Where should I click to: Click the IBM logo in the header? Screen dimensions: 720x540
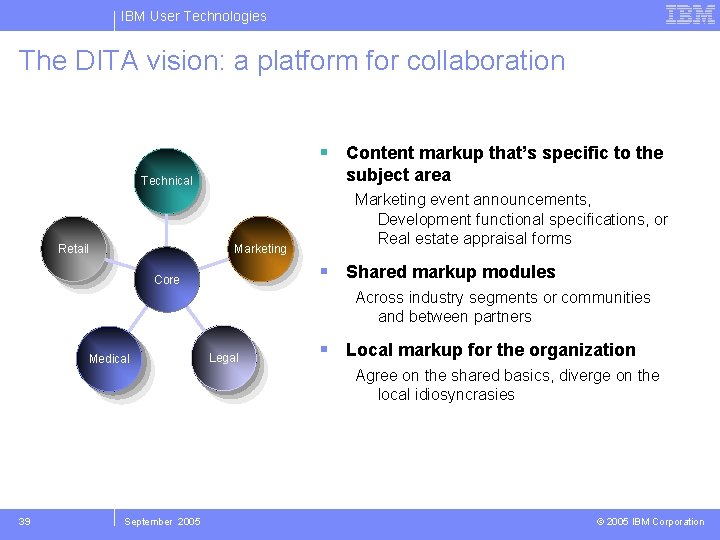(690, 15)
